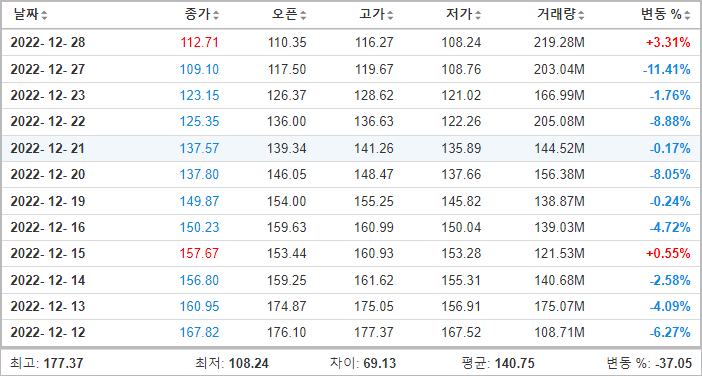The width and height of the screenshot is (702, 376).
Task: Click closing price 125.35
Action: click(x=200, y=122)
